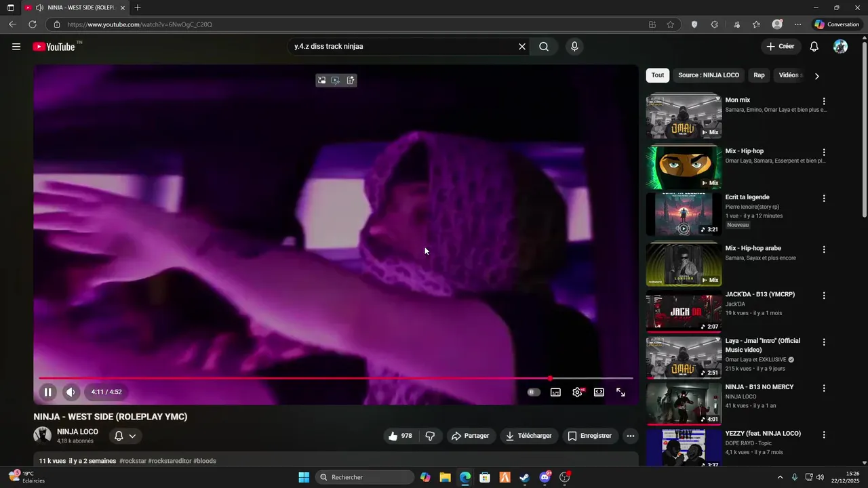Open the YouTube hamburger guide menu
Viewport: 868px width, 488px height.
pyautogui.click(x=16, y=47)
